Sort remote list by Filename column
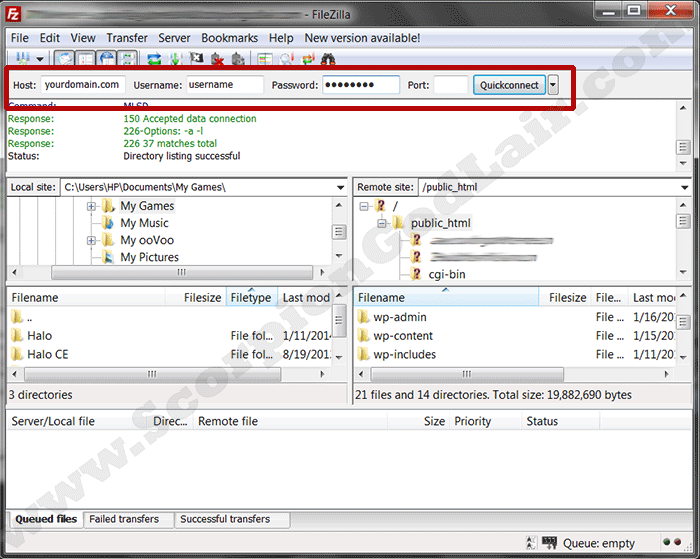This screenshot has height=559, width=700. point(446,297)
